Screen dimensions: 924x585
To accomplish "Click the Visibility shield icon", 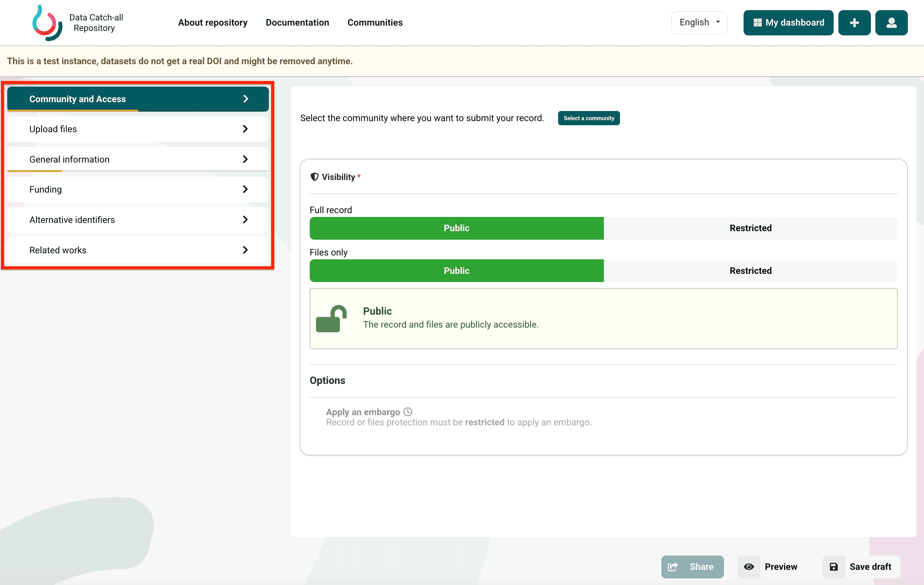I will pos(314,176).
